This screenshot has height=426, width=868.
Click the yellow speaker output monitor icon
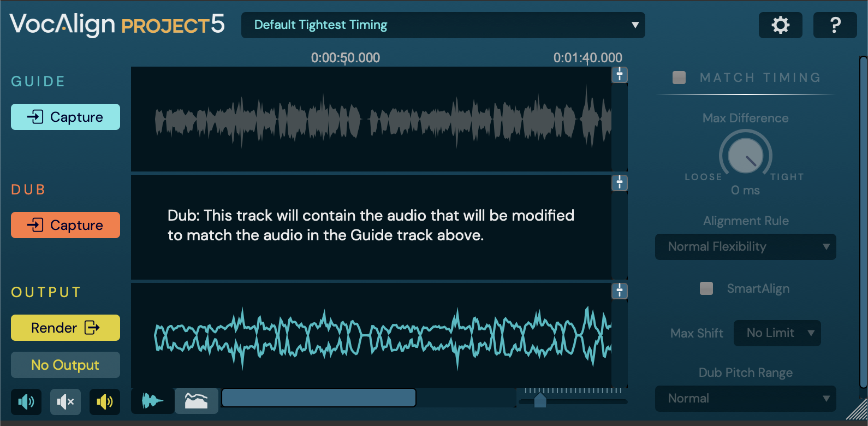coord(104,402)
